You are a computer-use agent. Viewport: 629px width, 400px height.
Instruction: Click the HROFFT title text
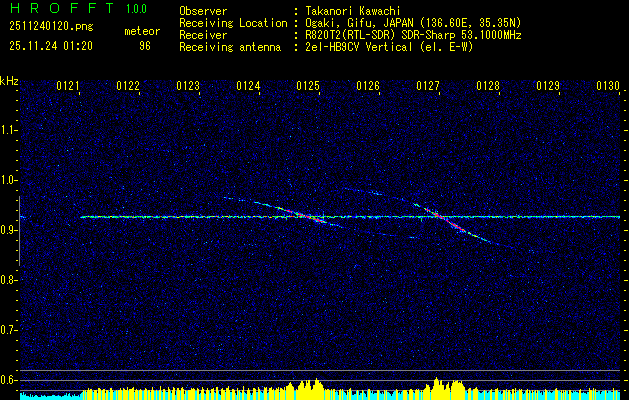62,8
